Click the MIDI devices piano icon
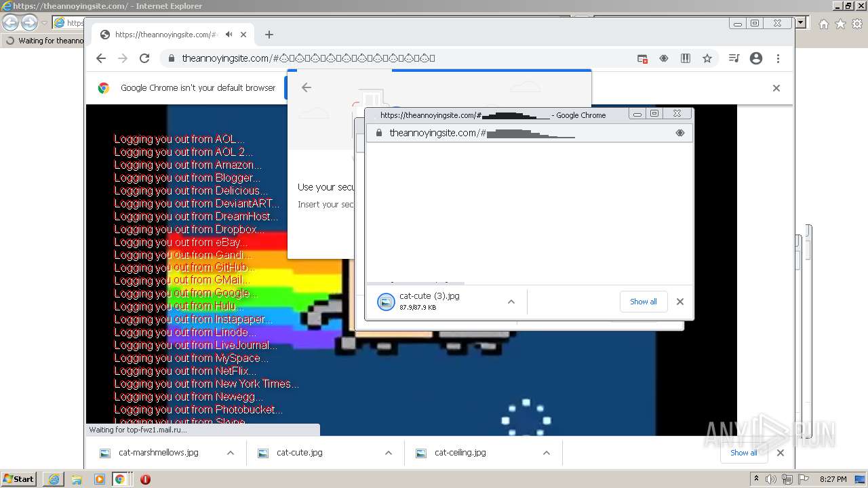The height and width of the screenshot is (488, 868). 686,58
